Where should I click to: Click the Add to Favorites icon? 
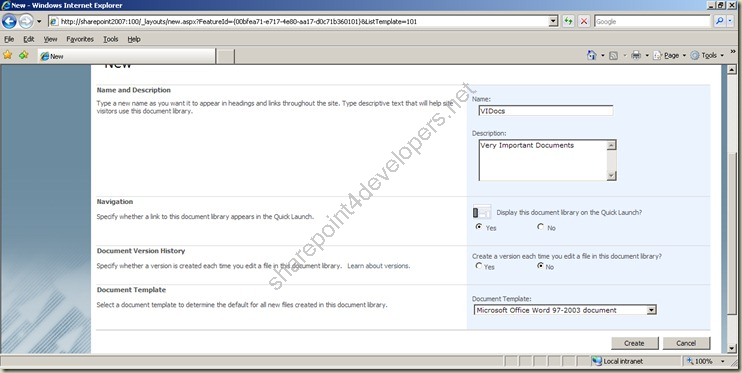tap(24, 55)
